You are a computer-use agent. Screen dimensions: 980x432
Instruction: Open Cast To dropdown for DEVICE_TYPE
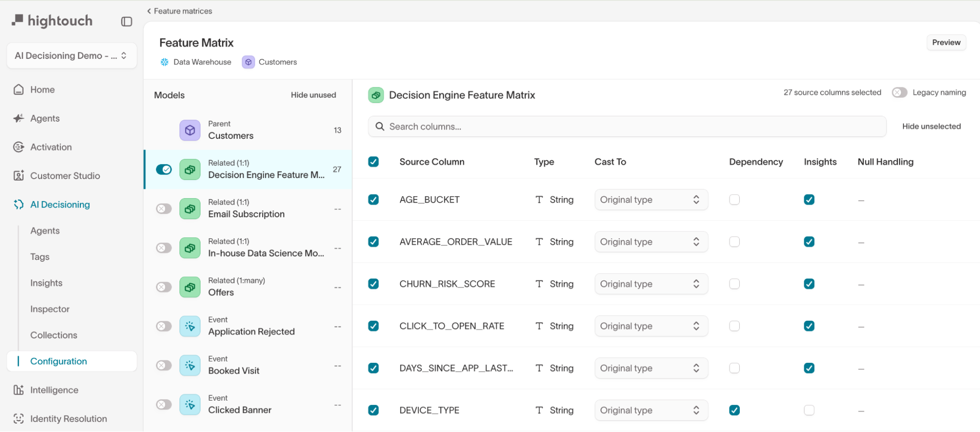click(x=651, y=410)
